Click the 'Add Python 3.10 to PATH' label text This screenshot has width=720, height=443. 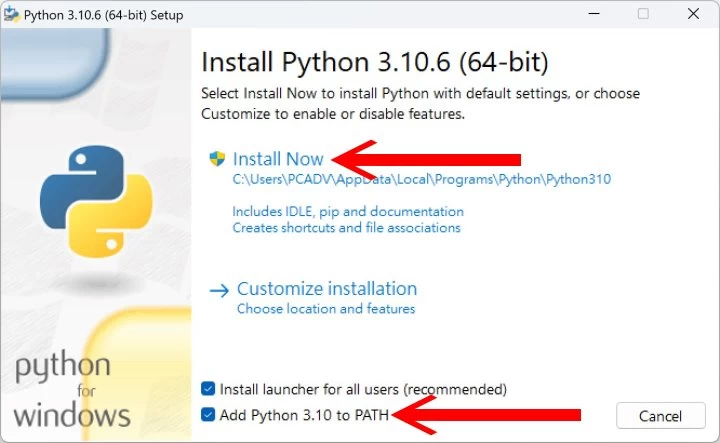[304, 415]
